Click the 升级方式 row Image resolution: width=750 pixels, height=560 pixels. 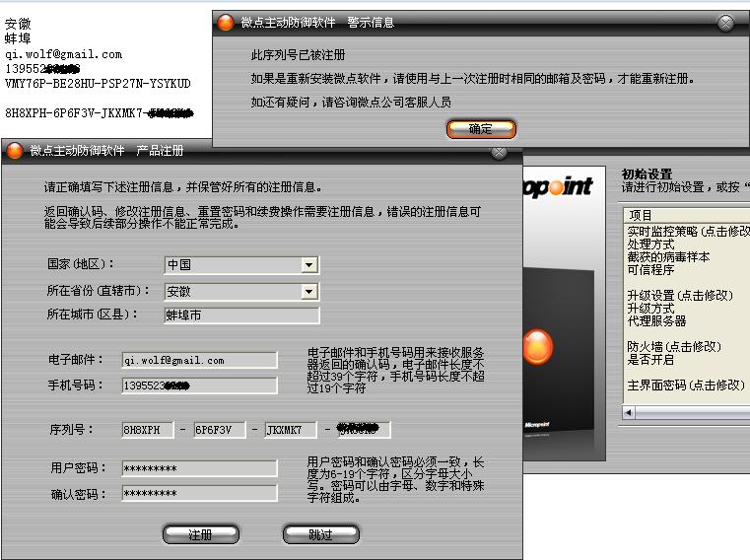(651, 309)
